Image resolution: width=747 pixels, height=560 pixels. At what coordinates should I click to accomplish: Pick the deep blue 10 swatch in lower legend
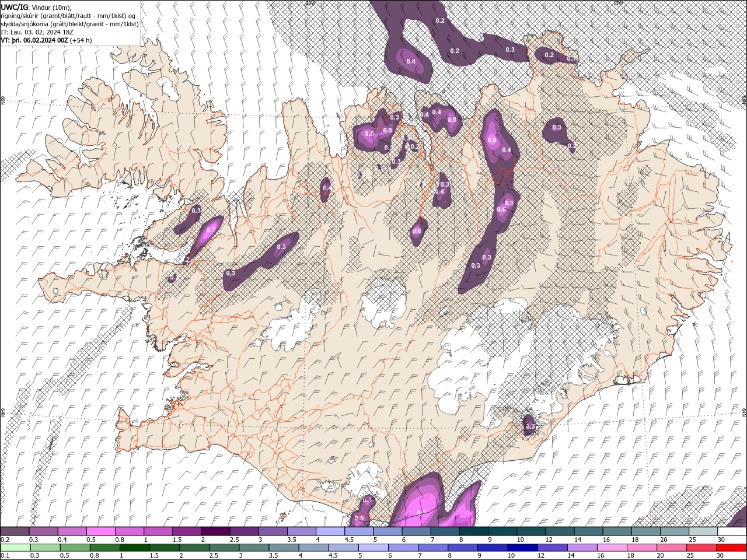(x=522, y=547)
